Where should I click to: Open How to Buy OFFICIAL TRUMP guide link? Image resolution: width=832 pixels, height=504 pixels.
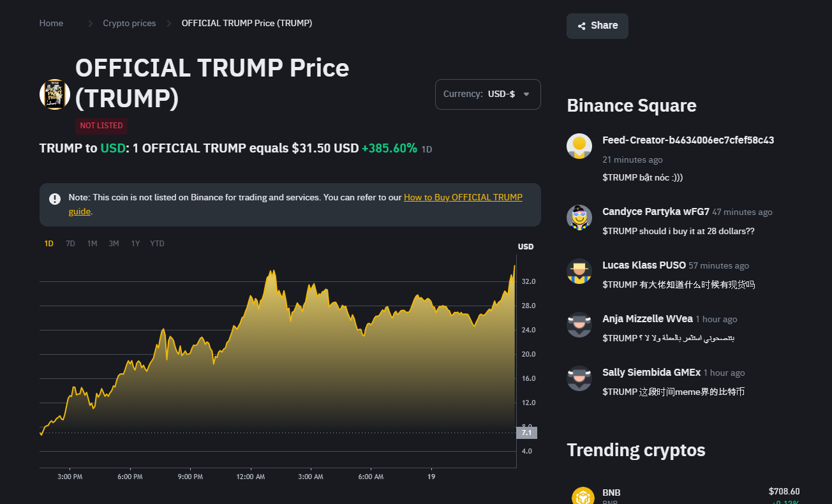[463, 198]
